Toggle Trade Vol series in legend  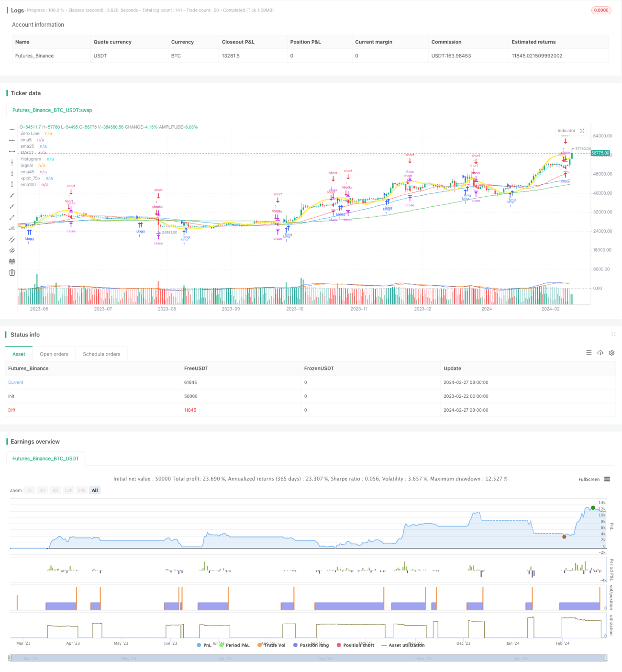pos(271,645)
